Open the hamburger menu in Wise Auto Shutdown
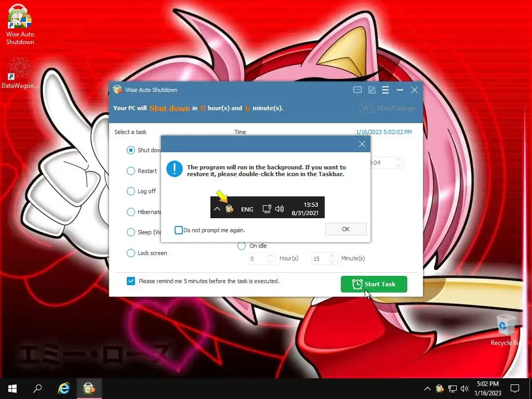 [385, 90]
